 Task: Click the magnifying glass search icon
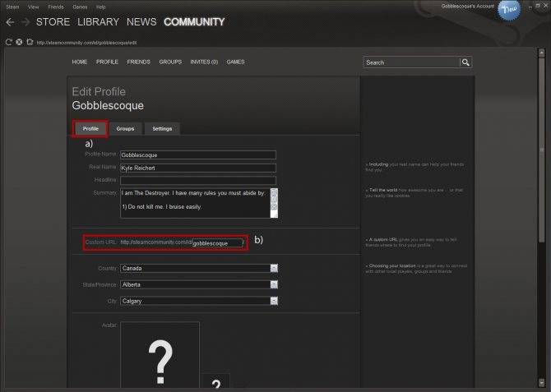tap(465, 62)
